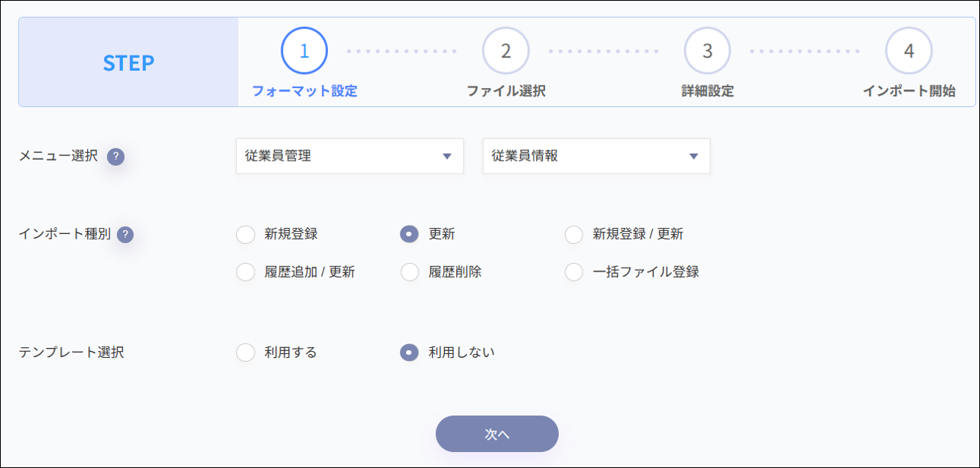Select the 新規登録 import type

pyautogui.click(x=245, y=235)
